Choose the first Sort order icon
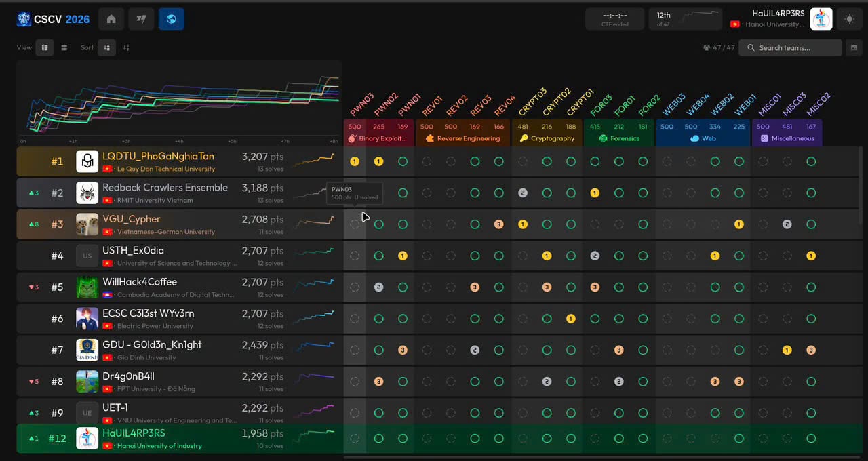This screenshot has height=461, width=868. pyautogui.click(x=106, y=47)
